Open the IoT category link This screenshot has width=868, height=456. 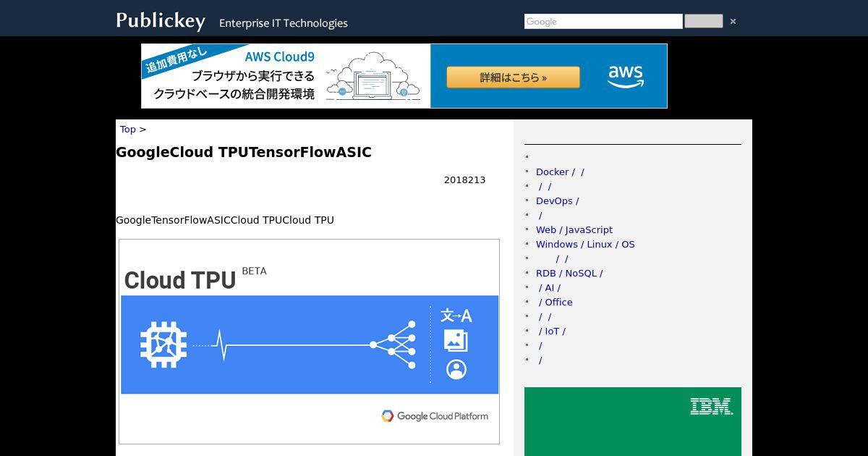tap(552, 331)
